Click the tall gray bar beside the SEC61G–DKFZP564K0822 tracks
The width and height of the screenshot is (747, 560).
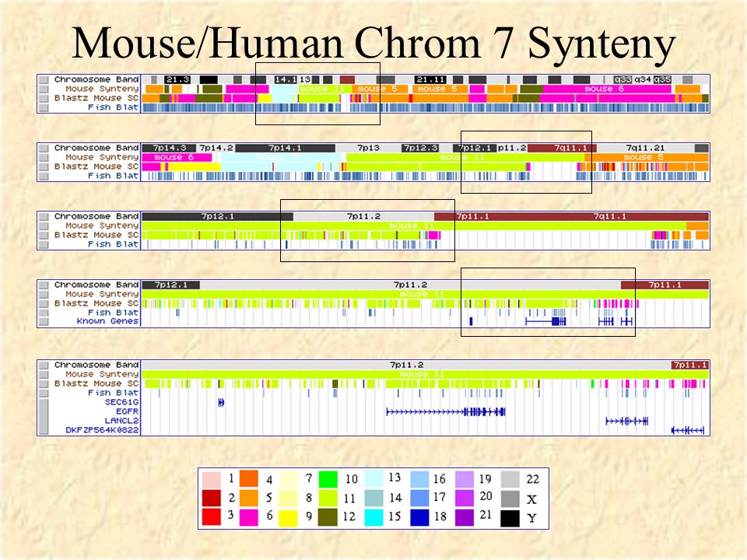(x=44, y=416)
